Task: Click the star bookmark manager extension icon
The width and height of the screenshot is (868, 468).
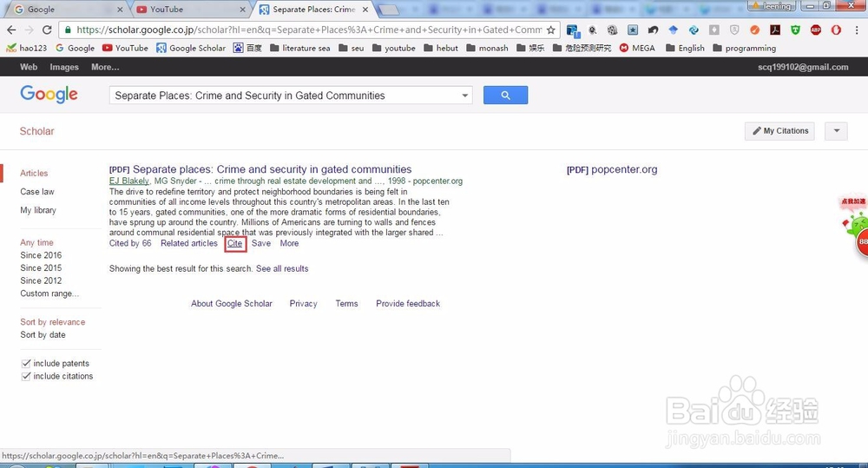Action: (633, 30)
